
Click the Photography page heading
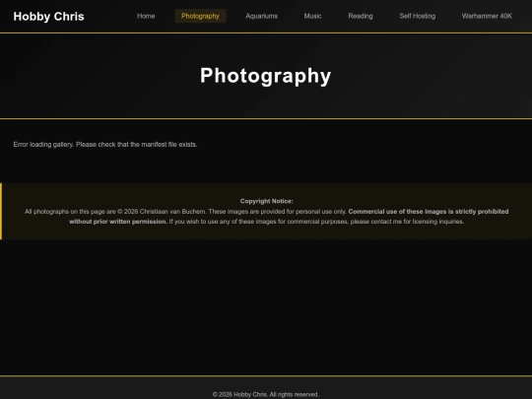[266, 75]
